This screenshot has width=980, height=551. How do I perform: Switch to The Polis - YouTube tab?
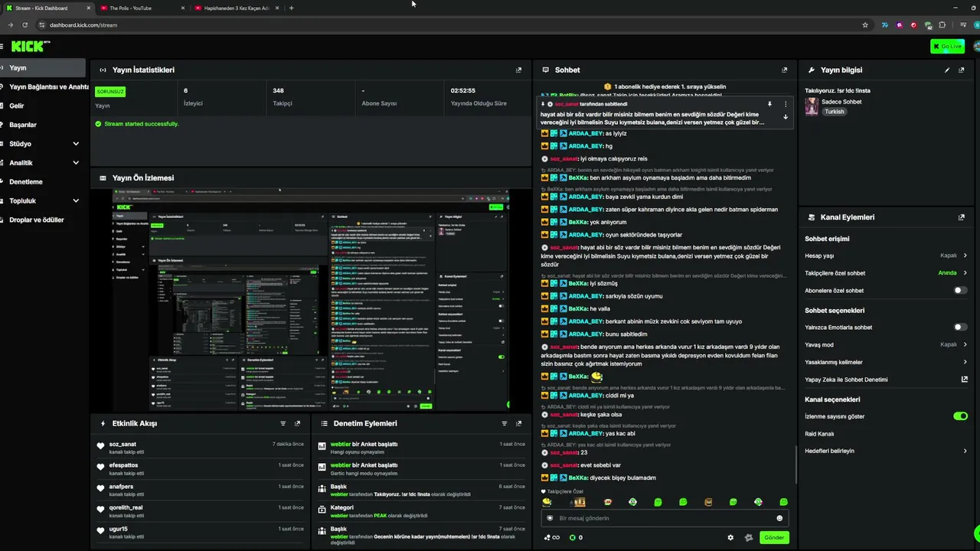click(x=142, y=8)
